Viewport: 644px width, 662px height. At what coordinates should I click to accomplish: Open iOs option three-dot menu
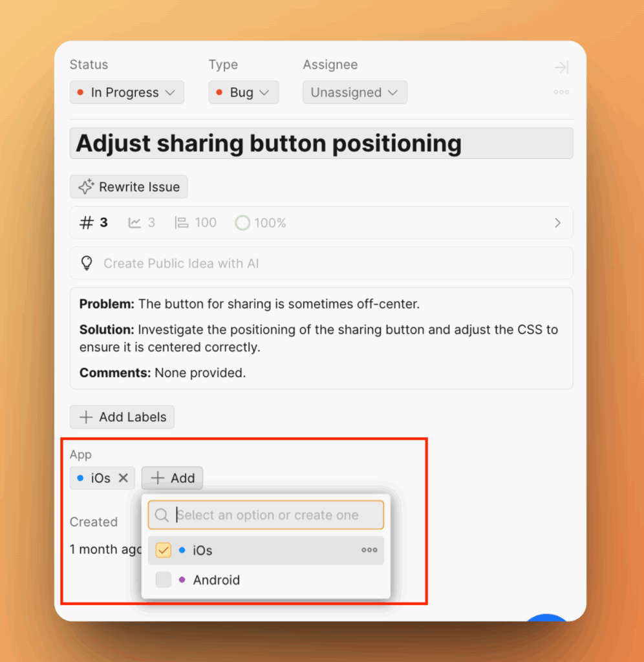pos(369,550)
